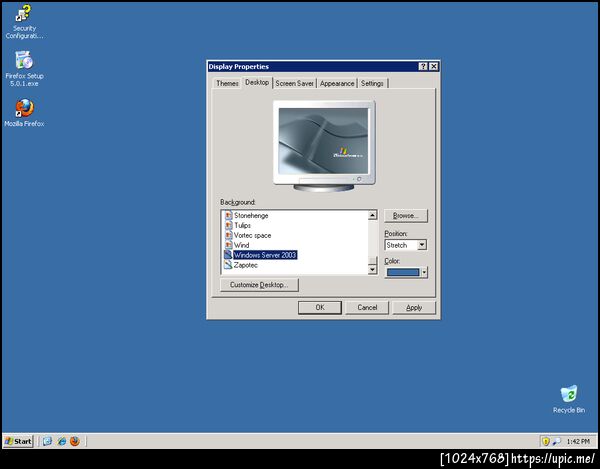Click the Zapotec bitmap file icon
600x469 pixels.
tap(228, 265)
